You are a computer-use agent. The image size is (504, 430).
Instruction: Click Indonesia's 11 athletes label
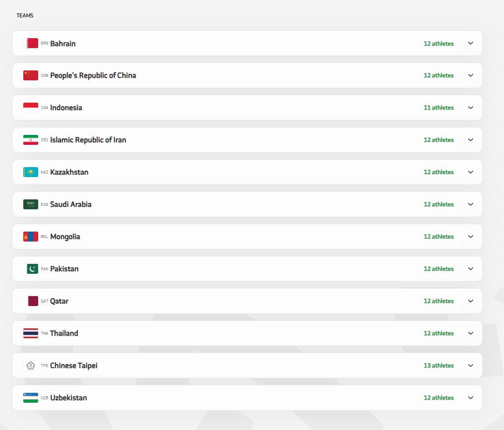click(x=438, y=108)
